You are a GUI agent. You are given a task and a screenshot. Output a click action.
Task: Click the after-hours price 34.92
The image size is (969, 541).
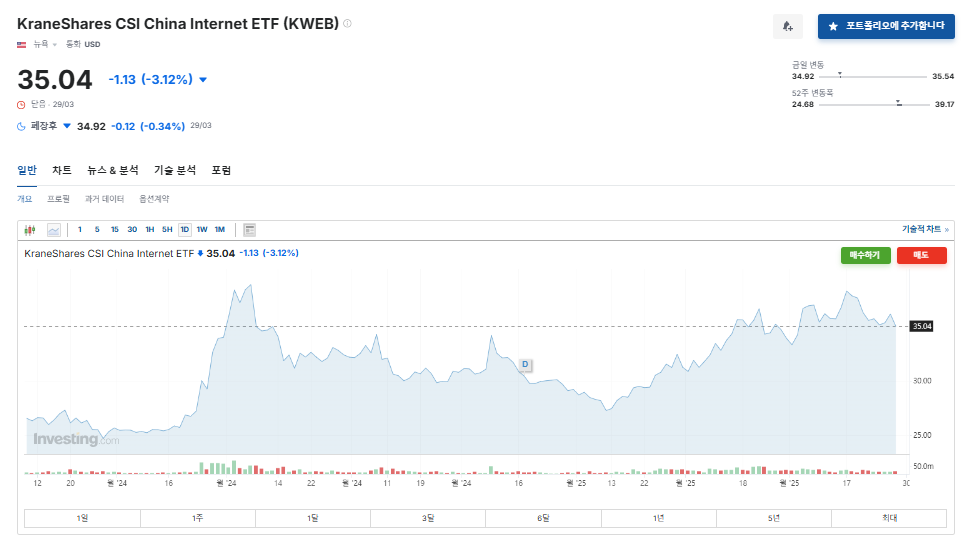[91, 127]
